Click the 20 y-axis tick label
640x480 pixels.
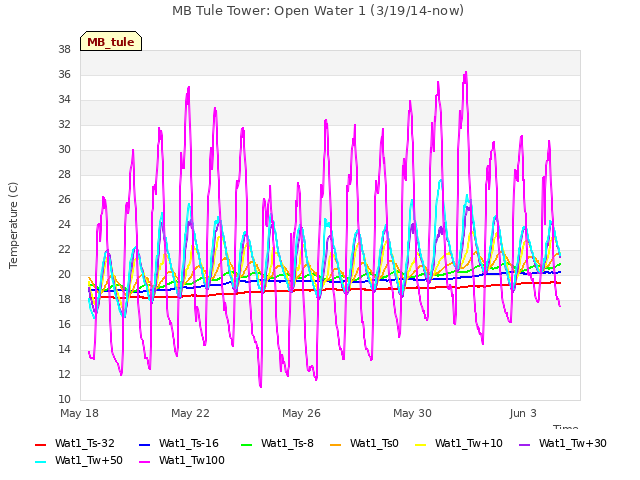[64, 274]
